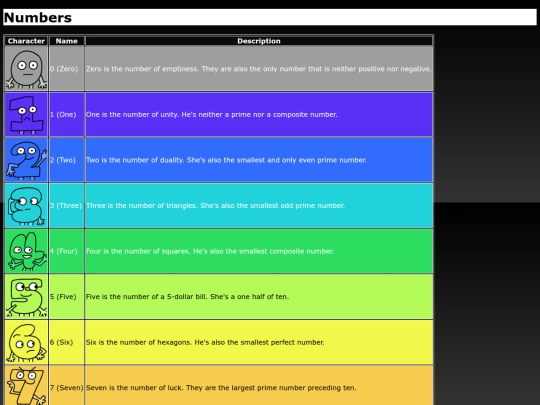Click the Numbers section heading

click(38, 18)
